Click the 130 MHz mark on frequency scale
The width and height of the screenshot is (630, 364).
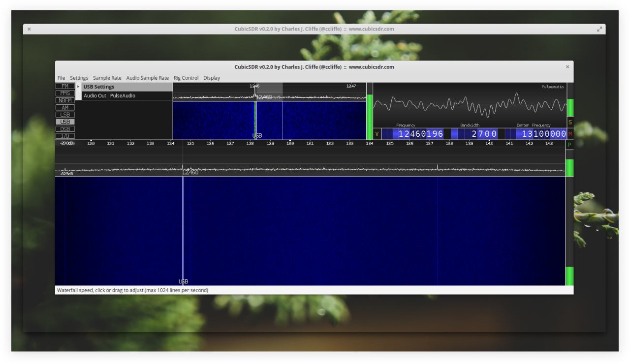coord(290,144)
